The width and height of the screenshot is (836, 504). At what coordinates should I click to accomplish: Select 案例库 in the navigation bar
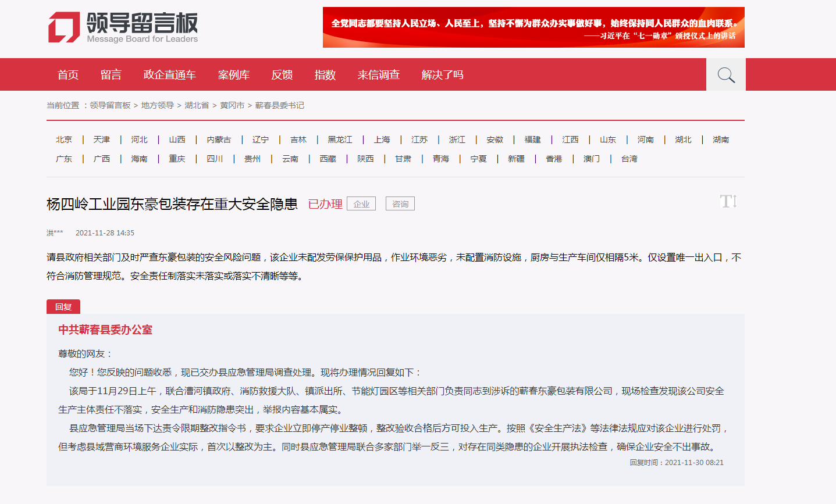click(x=233, y=75)
